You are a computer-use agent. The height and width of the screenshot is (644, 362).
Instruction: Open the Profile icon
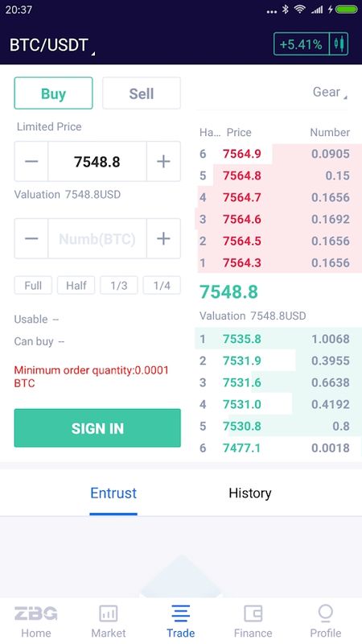coord(326,613)
